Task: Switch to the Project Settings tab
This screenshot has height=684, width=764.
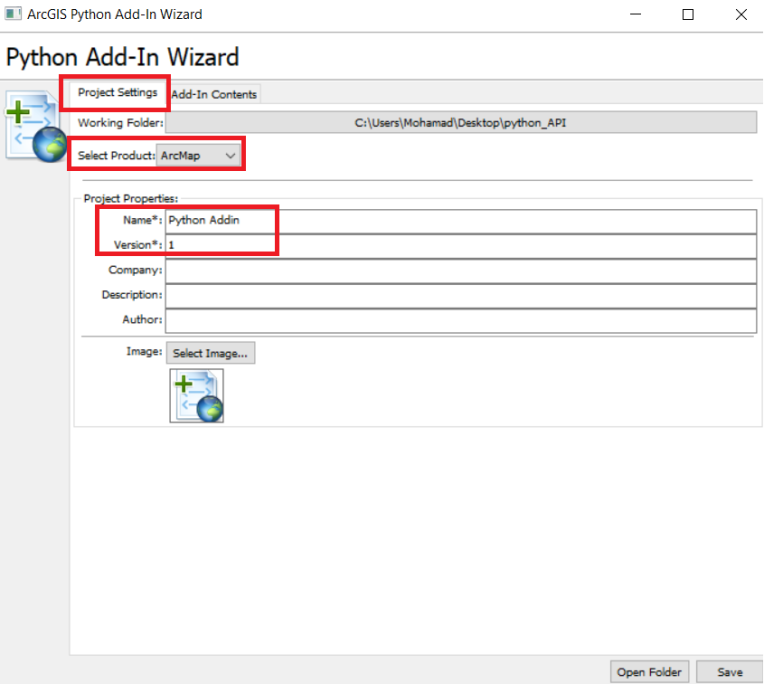Action: (x=117, y=93)
